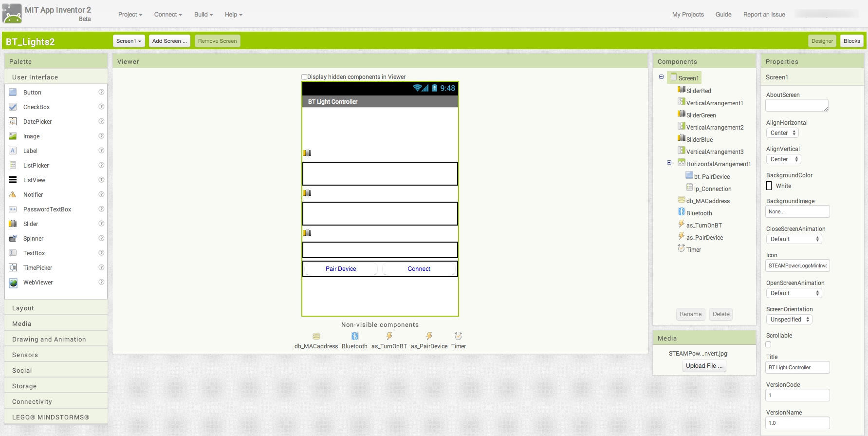Click the db_MACaddress database icon in viewer
Image resolution: width=868 pixels, height=436 pixels.
point(316,336)
